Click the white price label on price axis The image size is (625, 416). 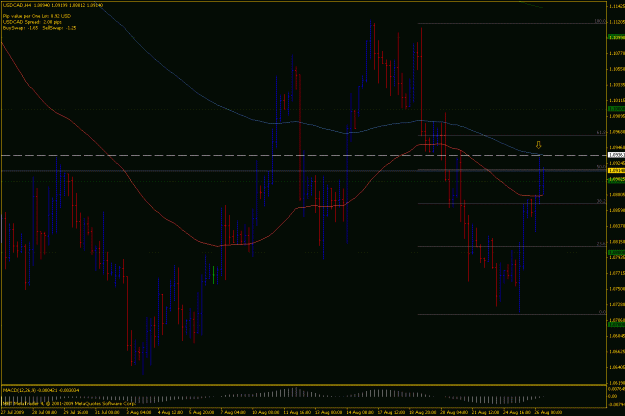pyautogui.click(x=616, y=155)
